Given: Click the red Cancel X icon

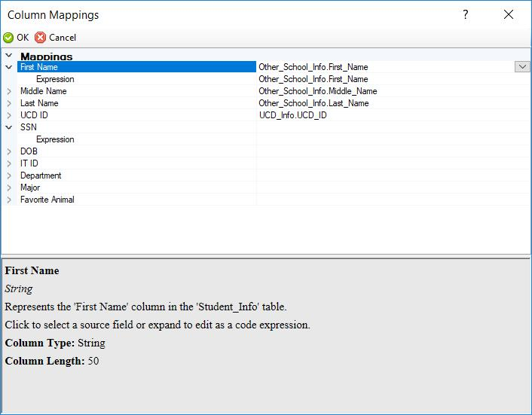Looking at the screenshot, I should (x=41, y=38).
